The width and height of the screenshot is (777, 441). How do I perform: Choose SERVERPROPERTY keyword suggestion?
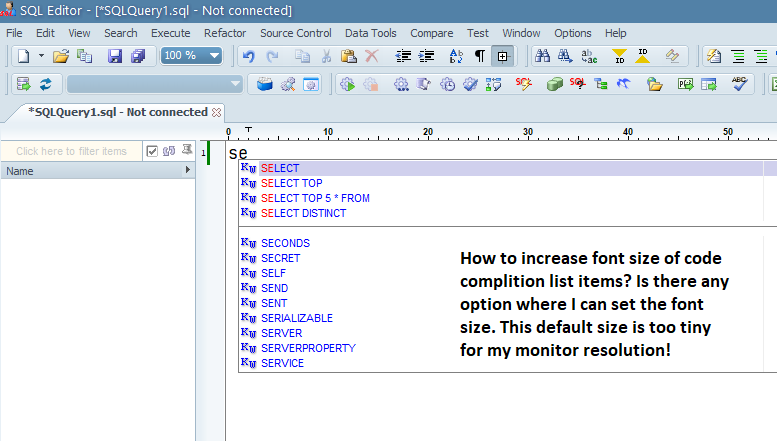pos(308,348)
